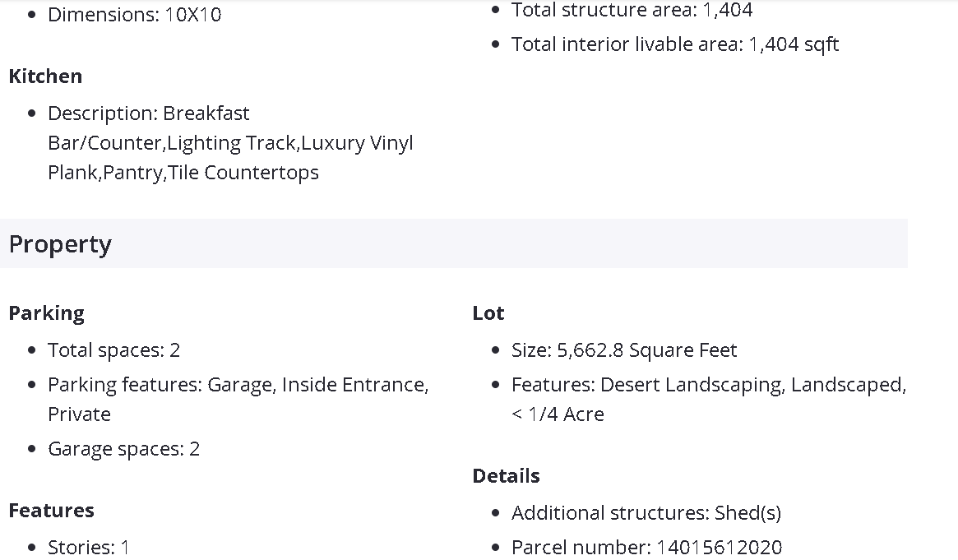
Task: Click the Total structure area line
Action: click(632, 11)
